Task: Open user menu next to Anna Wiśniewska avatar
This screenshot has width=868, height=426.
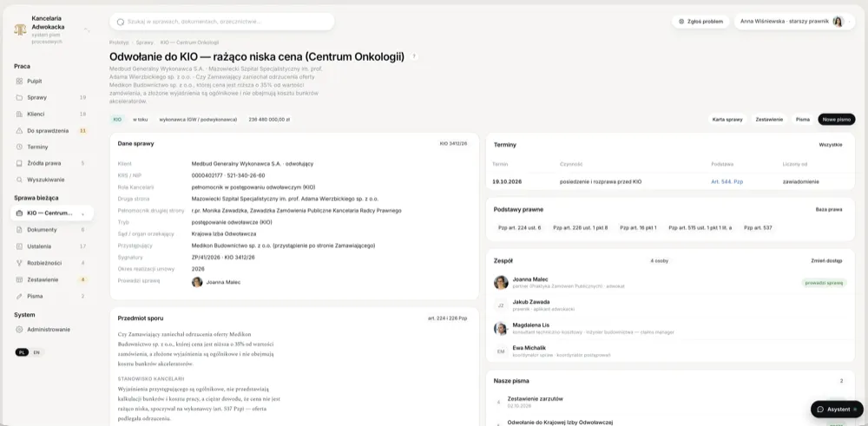Action: (x=849, y=22)
